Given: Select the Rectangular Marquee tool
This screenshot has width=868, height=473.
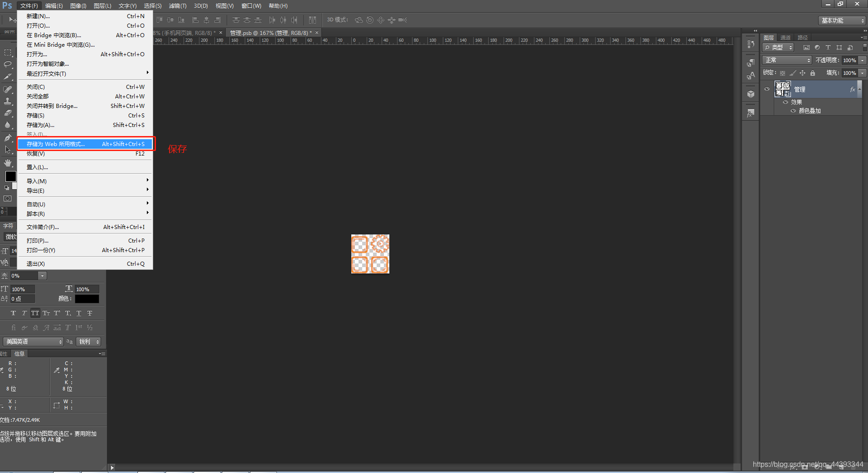Looking at the screenshot, I should [8, 53].
